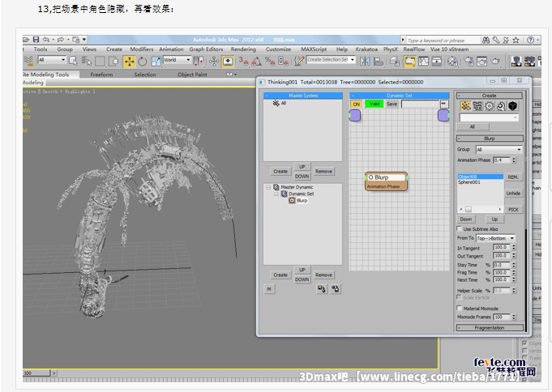This screenshot has width=552, height=392.
Task: Open the Graph Editors menu
Action: pos(206,49)
